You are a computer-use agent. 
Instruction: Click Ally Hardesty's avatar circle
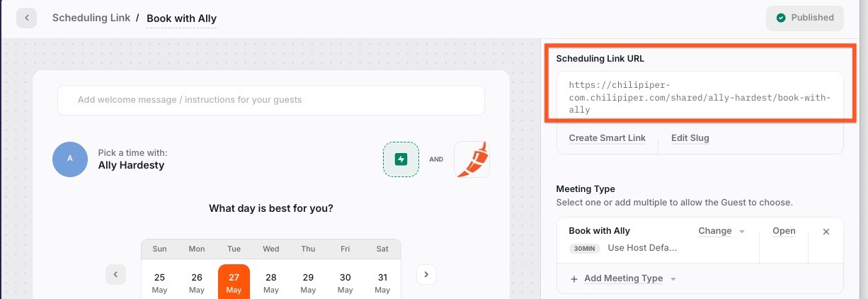(70, 159)
